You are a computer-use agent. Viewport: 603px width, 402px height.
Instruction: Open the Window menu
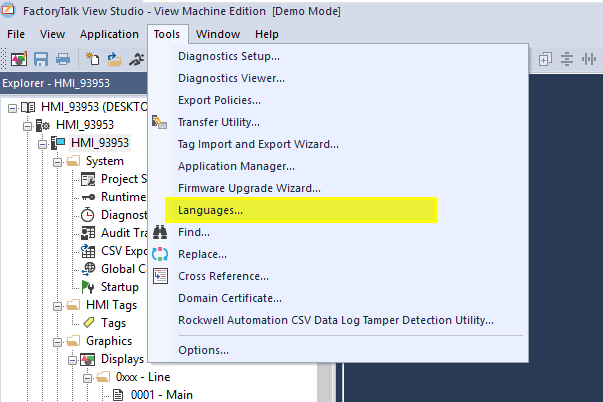pyautogui.click(x=218, y=34)
